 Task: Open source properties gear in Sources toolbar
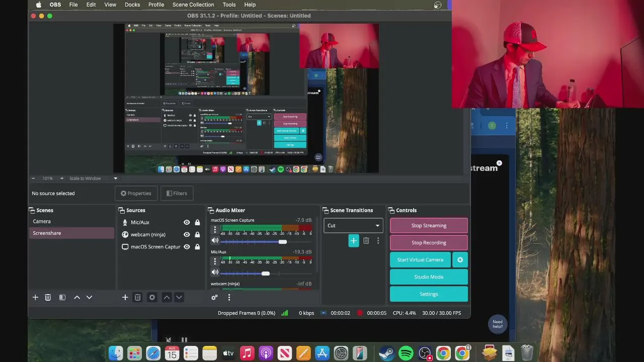point(152,297)
